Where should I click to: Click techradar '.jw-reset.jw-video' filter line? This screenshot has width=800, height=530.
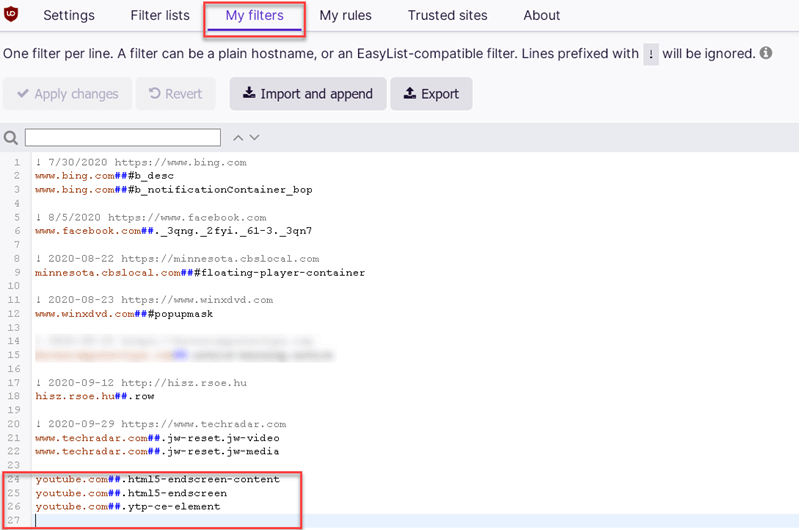[x=157, y=438]
